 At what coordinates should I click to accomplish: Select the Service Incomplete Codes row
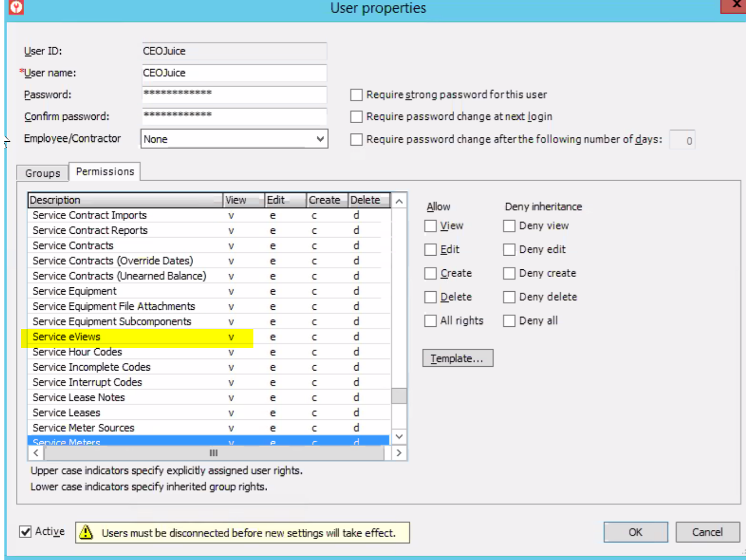point(209,367)
